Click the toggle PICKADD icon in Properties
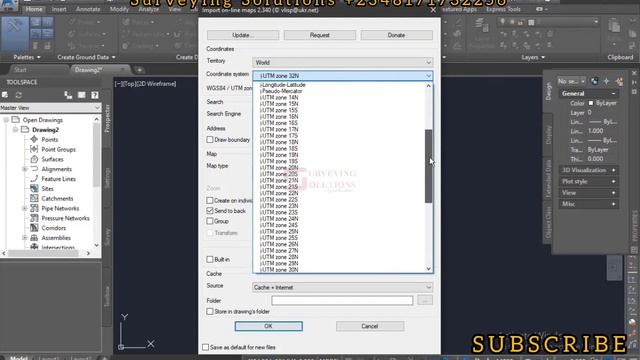 point(594,81)
